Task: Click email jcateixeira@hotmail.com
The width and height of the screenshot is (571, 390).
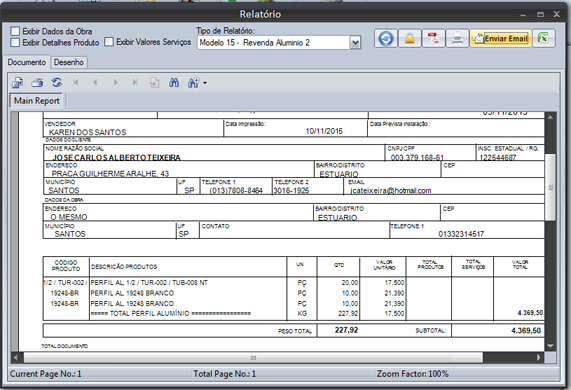Action: [x=391, y=190]
